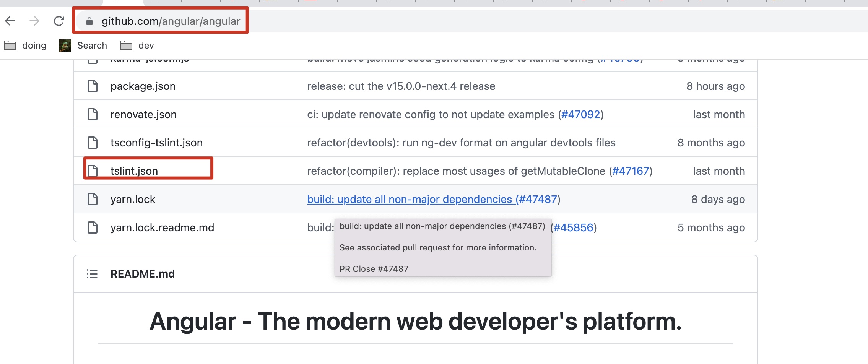The width and height of the screenshot is (868, 364).
Task: Click the Search bookmark favicon
Action: 65,45
